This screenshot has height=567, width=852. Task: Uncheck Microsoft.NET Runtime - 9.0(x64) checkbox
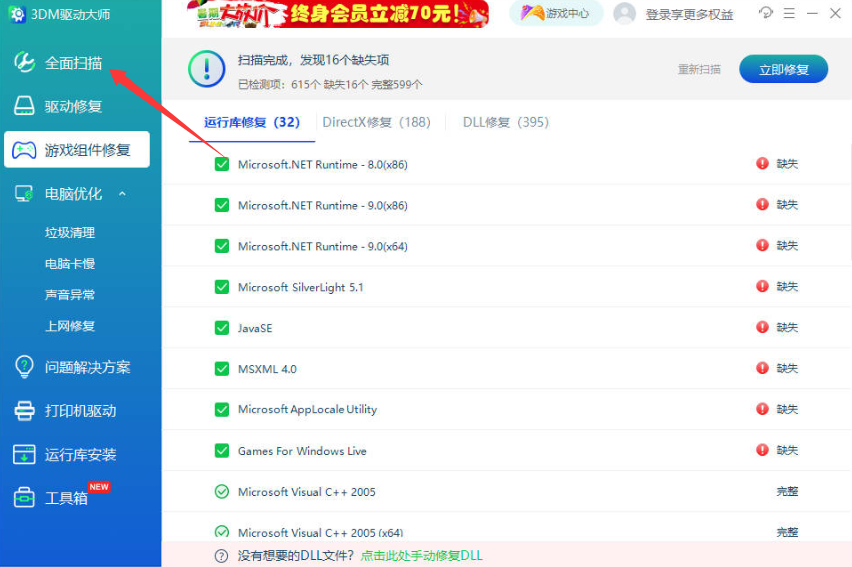(222, 246)
